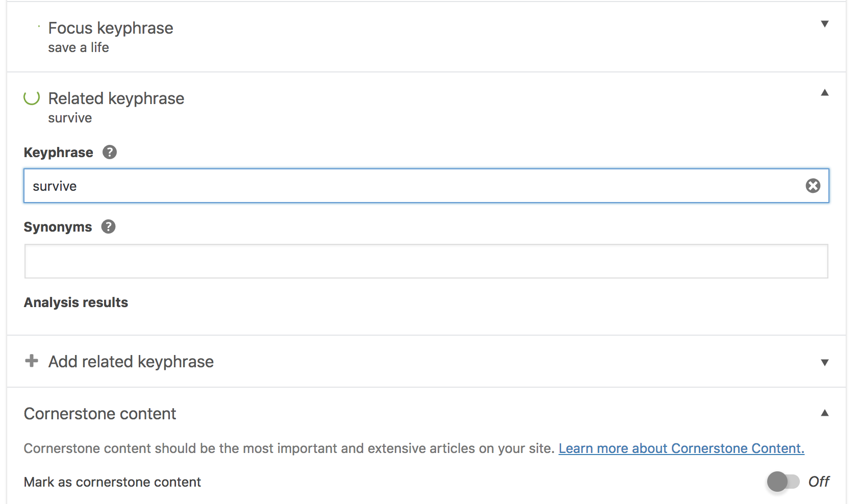Screen dimensions: 859x504
Task: Click the Cornerstone content heading
Action: (100, 414)
